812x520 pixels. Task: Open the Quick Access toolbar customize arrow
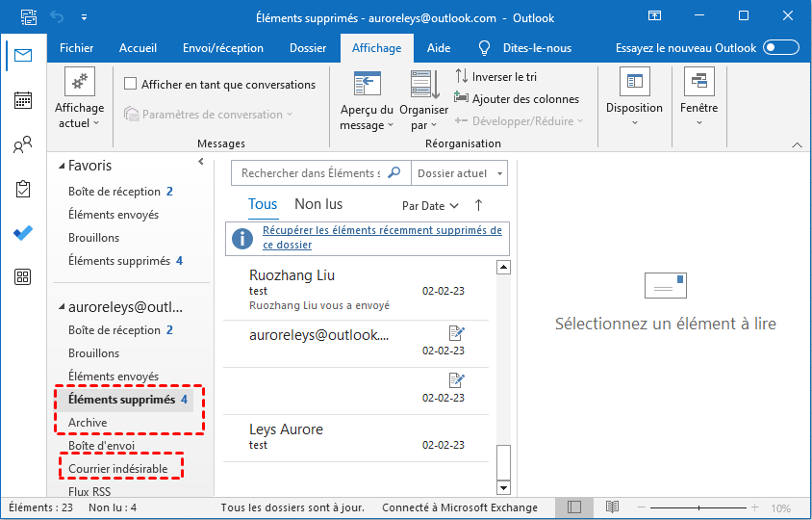coord(84,17)
